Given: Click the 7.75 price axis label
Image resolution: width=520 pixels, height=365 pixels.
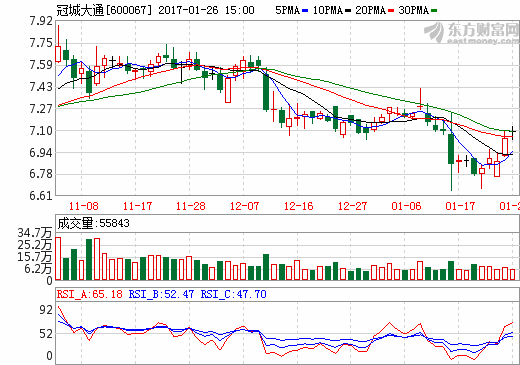Looking at the screenshot, I should click(x=41, y=43).
